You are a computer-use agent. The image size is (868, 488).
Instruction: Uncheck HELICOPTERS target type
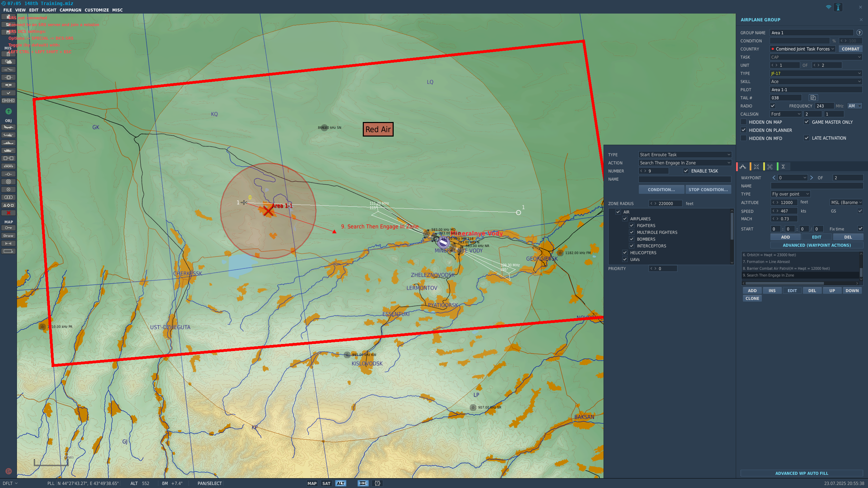click(625, 253)
